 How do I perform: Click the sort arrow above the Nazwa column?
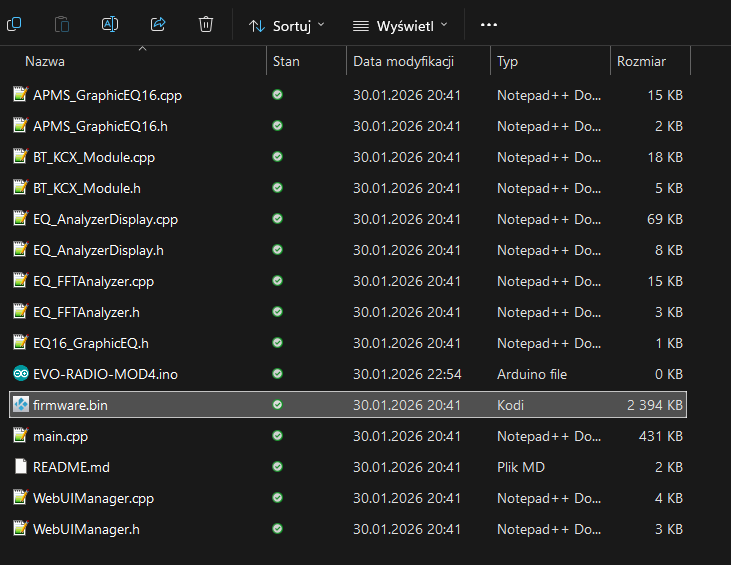(x=142, y=48)
